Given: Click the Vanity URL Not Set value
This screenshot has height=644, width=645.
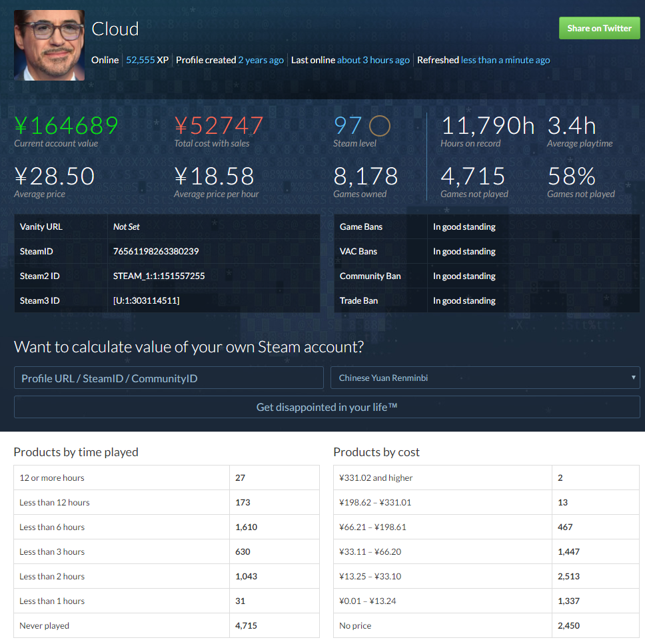Looking at the screenshot, I should tap(127, 226).
